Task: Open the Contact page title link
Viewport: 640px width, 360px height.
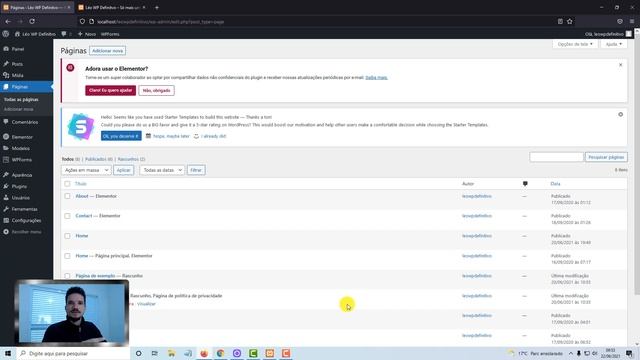Action: 84,216
